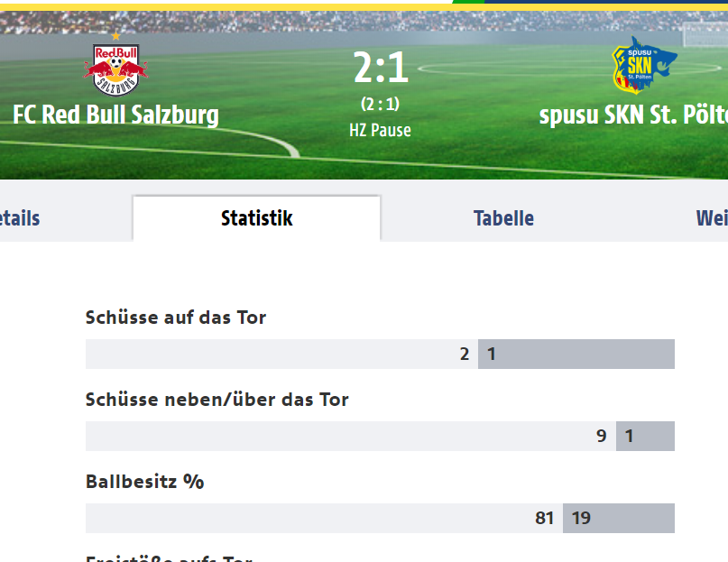Click the Ballbesitz % comparison bar
Screen dimensions: 728x562
[381, 518]
